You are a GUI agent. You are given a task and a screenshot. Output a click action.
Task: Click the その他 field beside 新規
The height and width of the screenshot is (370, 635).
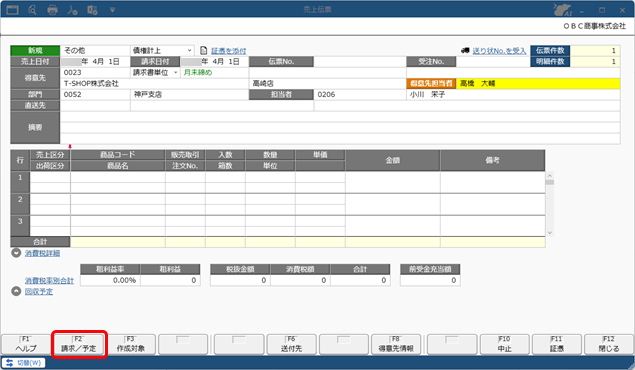coord(95,51)
